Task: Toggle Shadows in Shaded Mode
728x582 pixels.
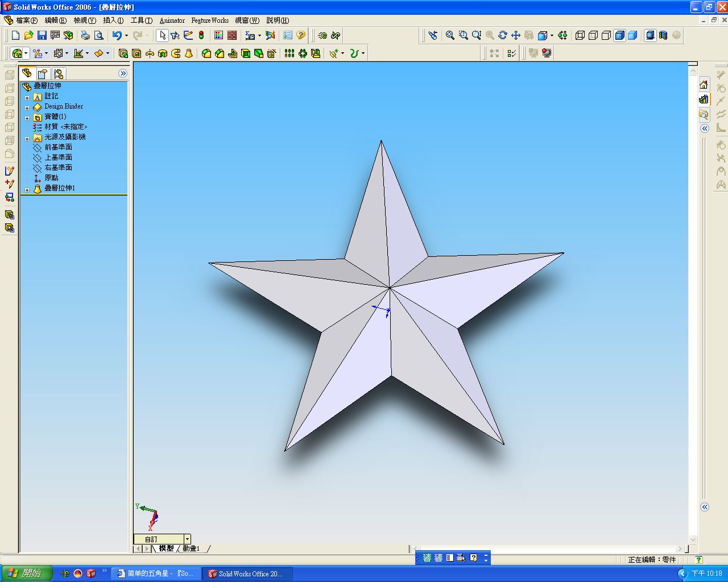Action: (650, 35)
